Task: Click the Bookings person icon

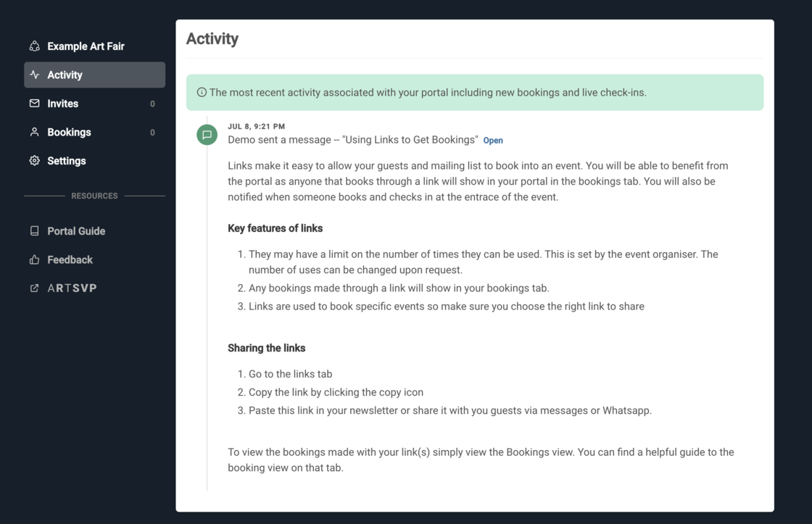Action: click(34, 132)
